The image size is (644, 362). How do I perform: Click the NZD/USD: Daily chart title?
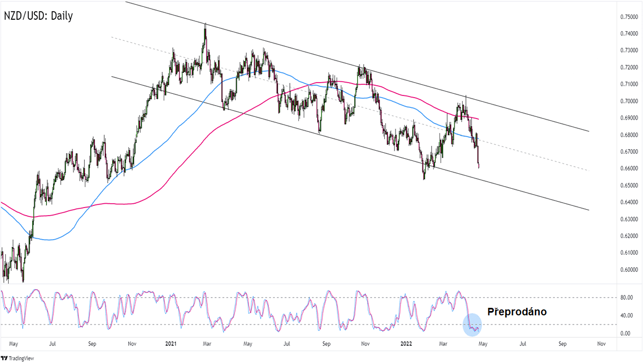(38, 16)
